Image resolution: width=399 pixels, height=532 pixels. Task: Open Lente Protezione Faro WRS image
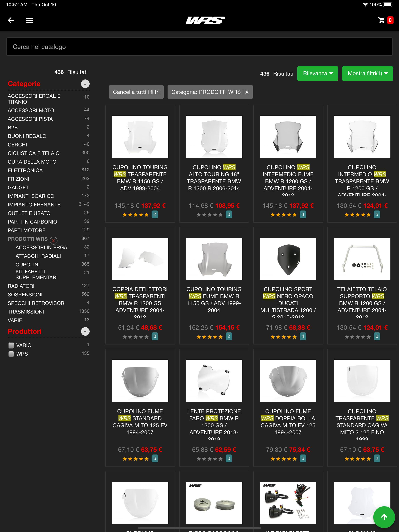click(214, 381)
